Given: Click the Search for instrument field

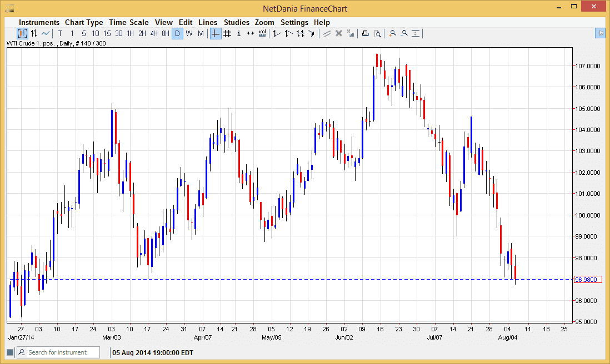Looking at the screenshot, I should pyautogui.click(x=58, y=352).
